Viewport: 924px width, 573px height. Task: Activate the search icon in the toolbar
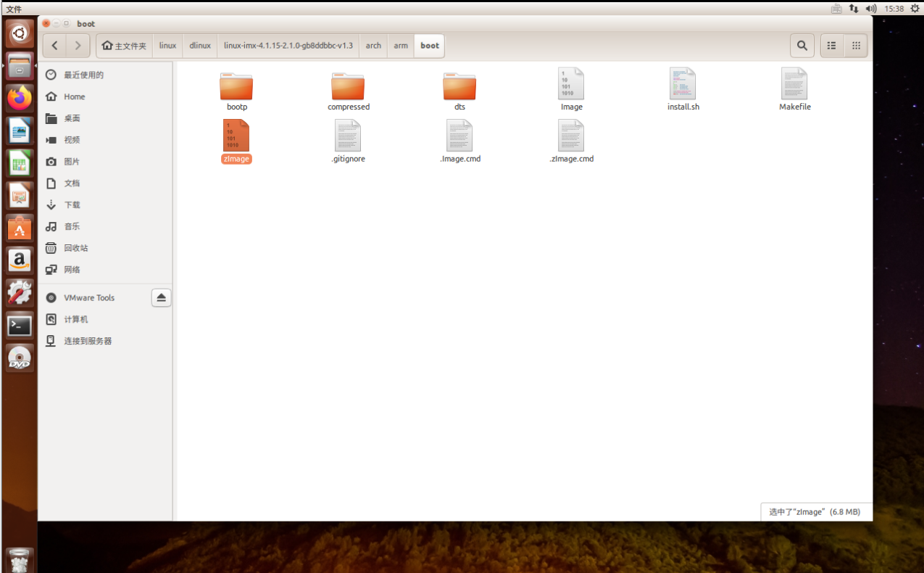(x=802, y=45)
